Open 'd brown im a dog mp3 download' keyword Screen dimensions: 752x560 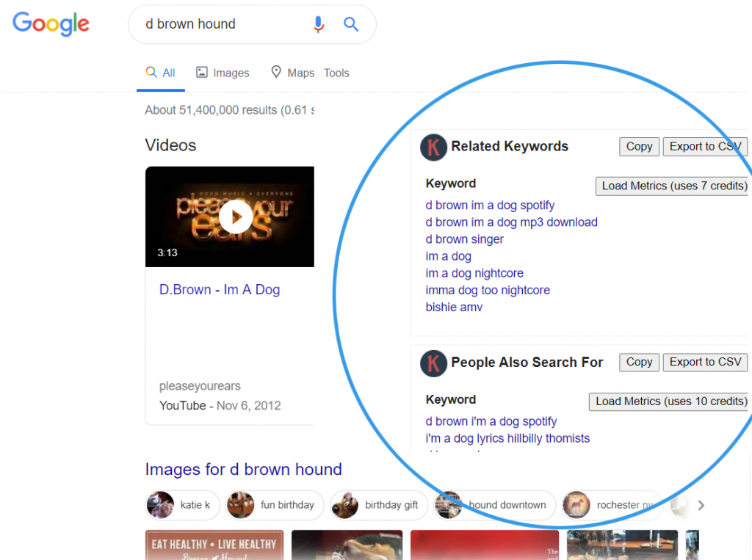pyautogui.click(x=512, y=222)
